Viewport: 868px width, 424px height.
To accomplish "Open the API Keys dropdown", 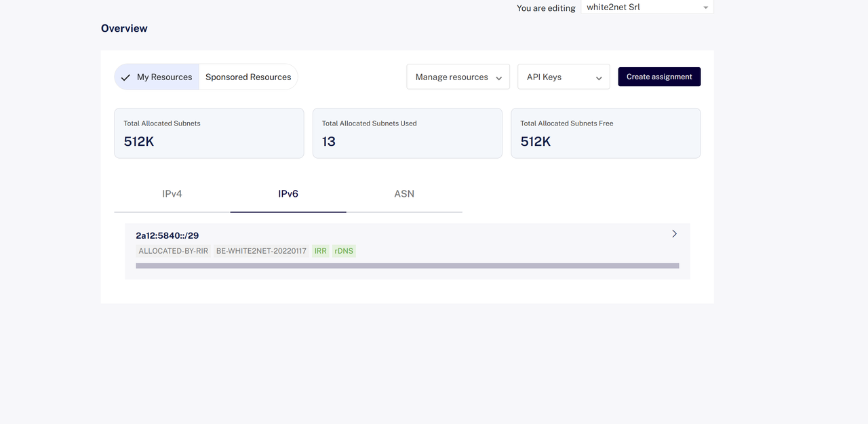I will tap(564, 77).
